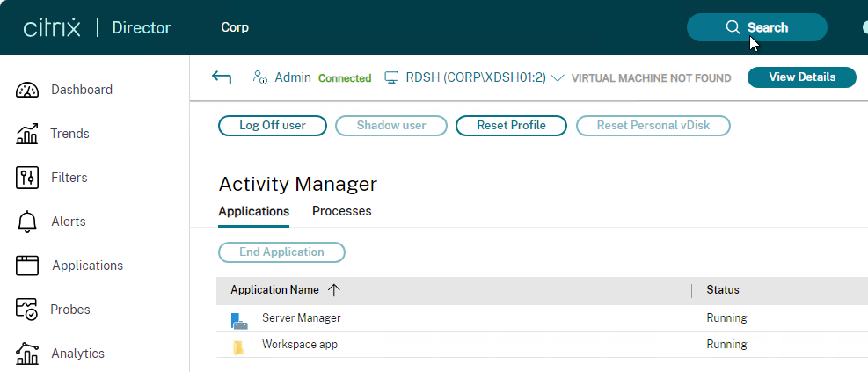
Task: Open the Analytics graph icon
Action: coord(26,354)
